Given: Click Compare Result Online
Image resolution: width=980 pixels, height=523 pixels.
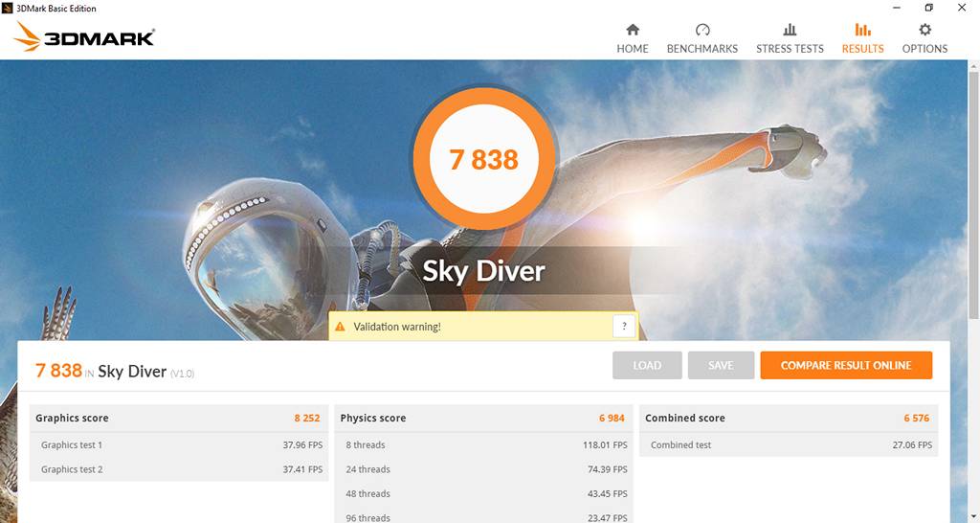Looking at the screenshot, I should (846, 365).
